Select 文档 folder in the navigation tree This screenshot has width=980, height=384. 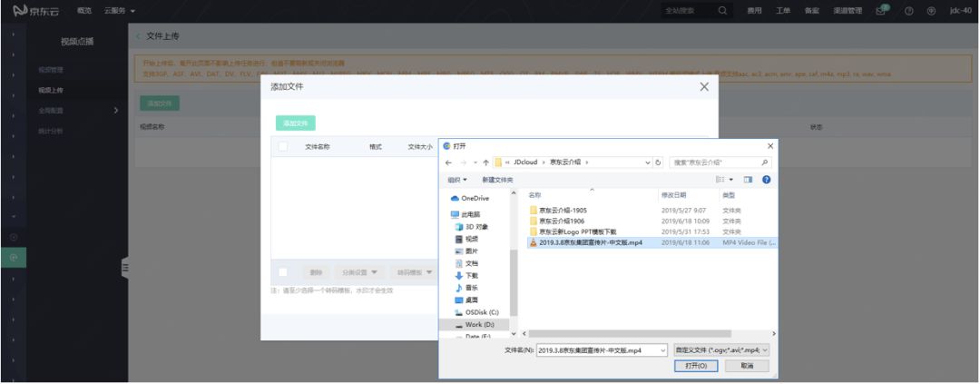tap(466, 263)
